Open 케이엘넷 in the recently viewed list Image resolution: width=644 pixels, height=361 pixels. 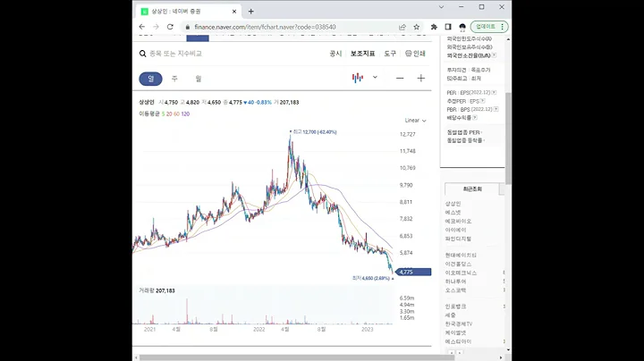[x=455, y=332]
